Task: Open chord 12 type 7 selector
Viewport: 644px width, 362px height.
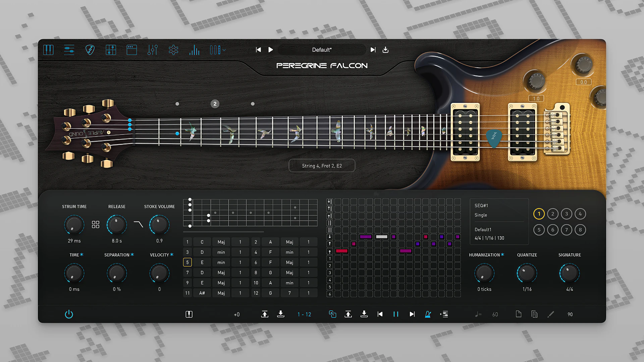Action: 289,293
